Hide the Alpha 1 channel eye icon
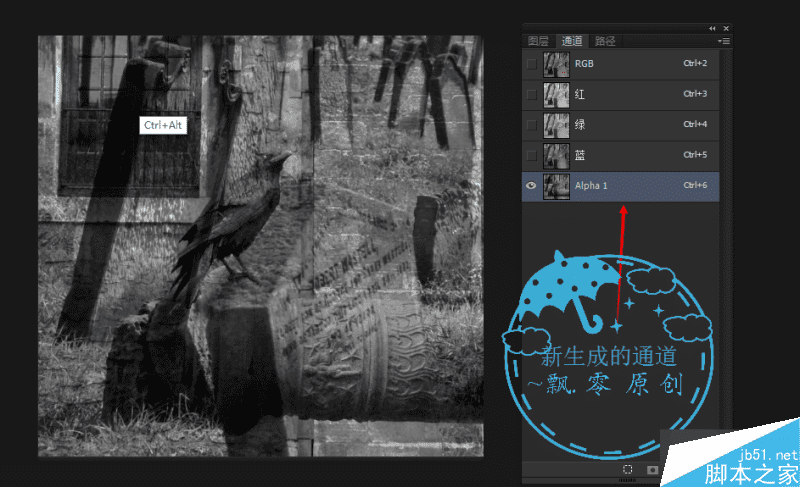800x487 pixels. tap(531, 185)
